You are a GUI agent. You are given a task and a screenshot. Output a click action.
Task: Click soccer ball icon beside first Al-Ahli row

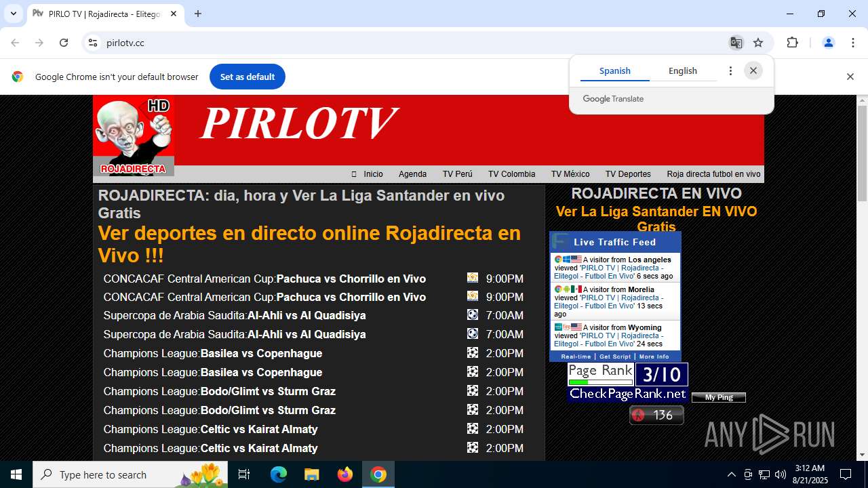point(473,314)
